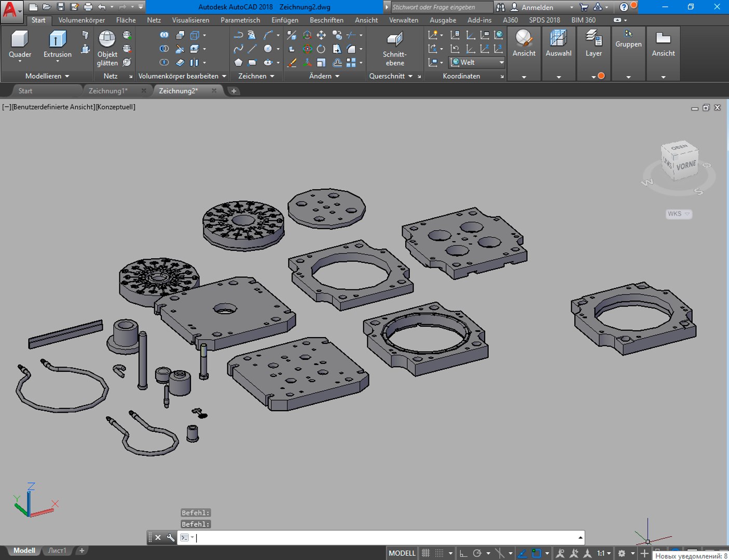The width and height of the screenshot is (729, 560).
Task: Click the Stichwort oder Frage search field
Action: coord(442,7)
